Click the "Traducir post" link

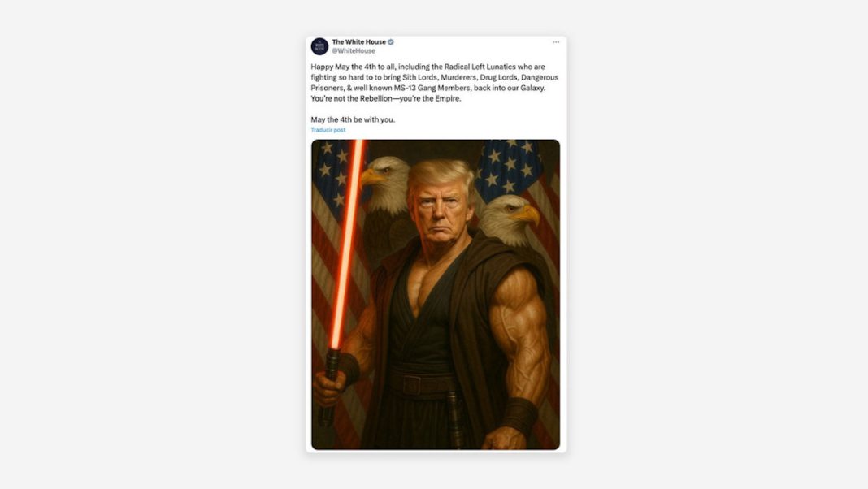[328, 130]
